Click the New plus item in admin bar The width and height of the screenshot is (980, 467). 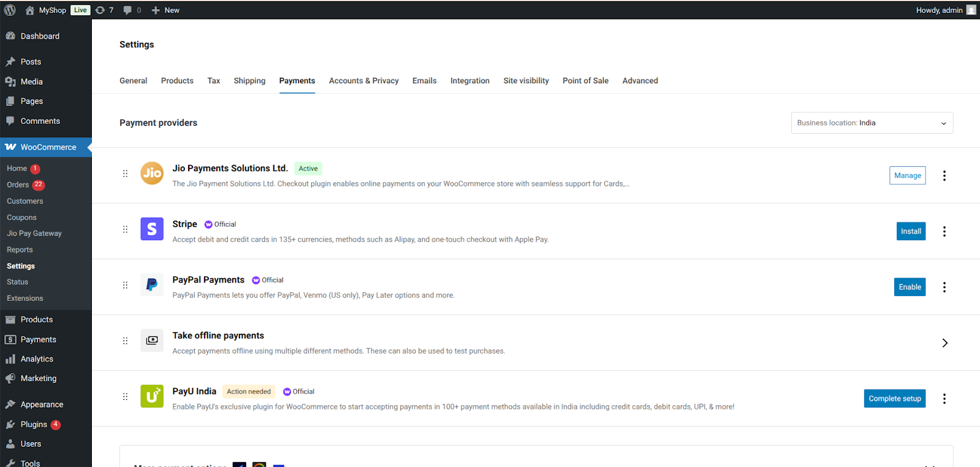coord(165,10)
